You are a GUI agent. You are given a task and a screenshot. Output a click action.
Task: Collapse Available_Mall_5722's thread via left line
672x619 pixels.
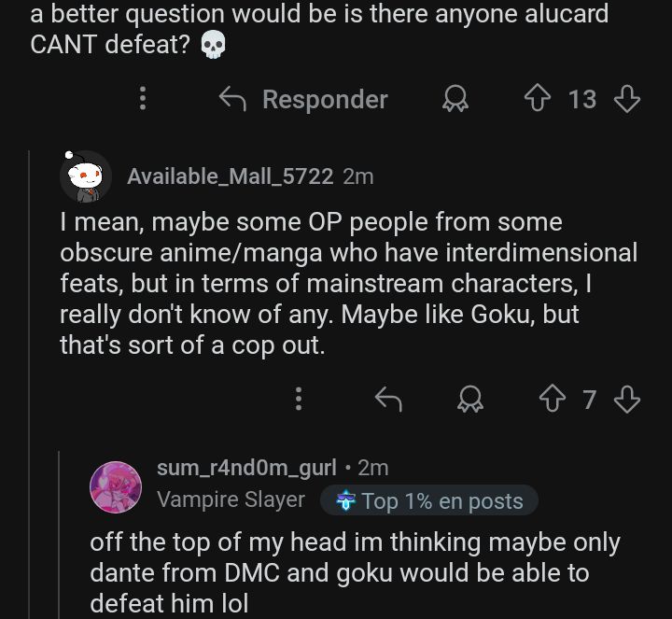click(30, 373)
